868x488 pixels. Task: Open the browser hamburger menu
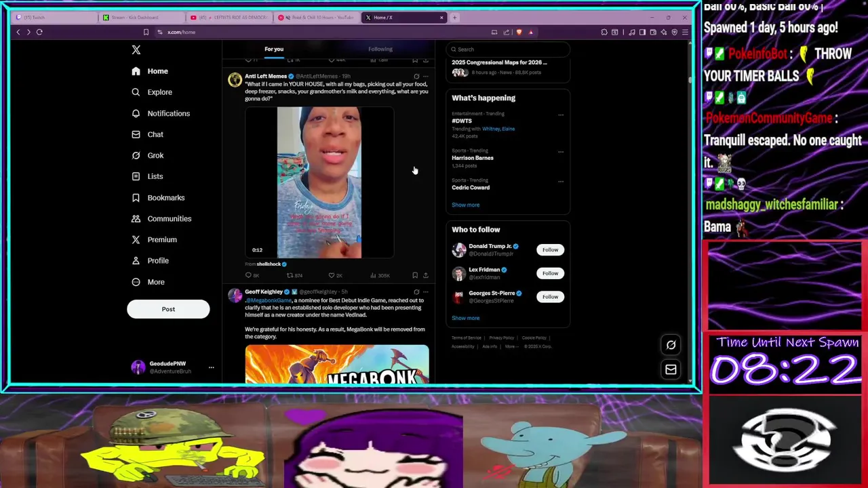(x=685, y=32)
